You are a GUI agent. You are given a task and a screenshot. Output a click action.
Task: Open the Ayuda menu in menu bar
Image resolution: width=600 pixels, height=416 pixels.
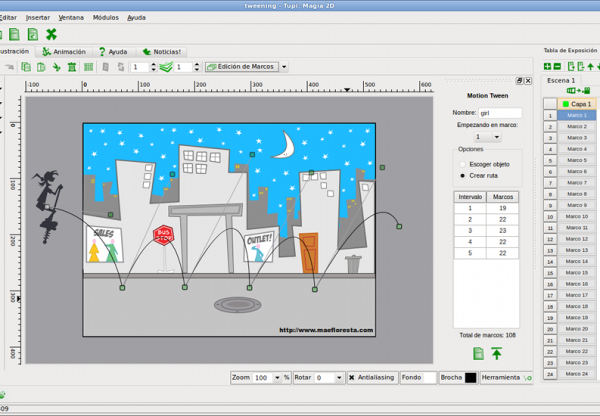(136, 18)
